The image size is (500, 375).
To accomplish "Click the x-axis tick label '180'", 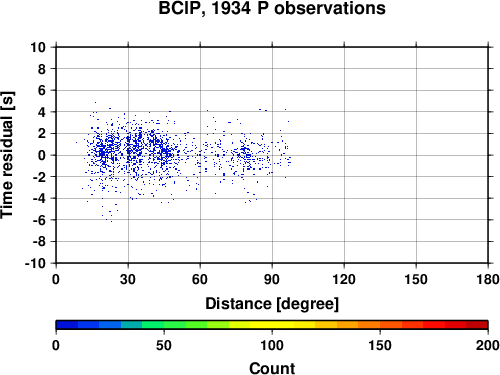I will point(488,279).
